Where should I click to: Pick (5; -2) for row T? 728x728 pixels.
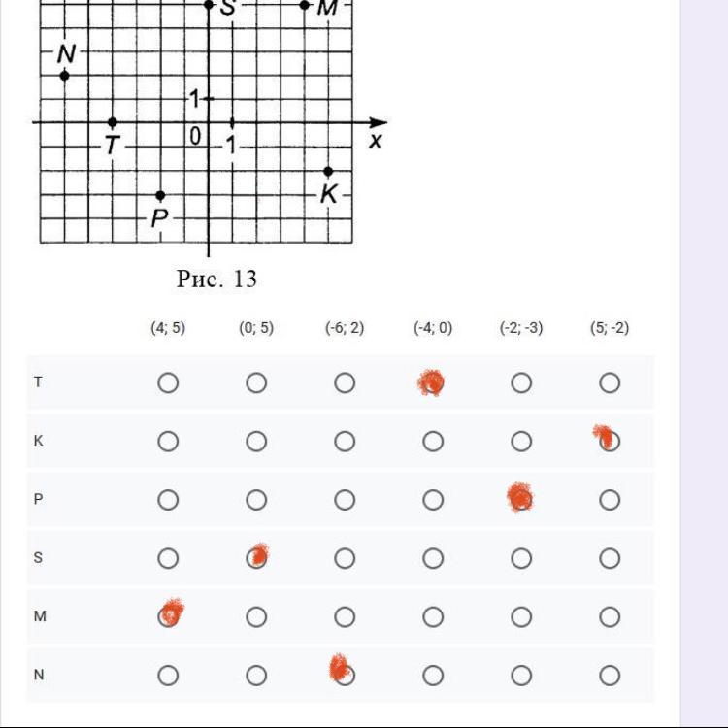pyautogui.click(x=610, y=382)
